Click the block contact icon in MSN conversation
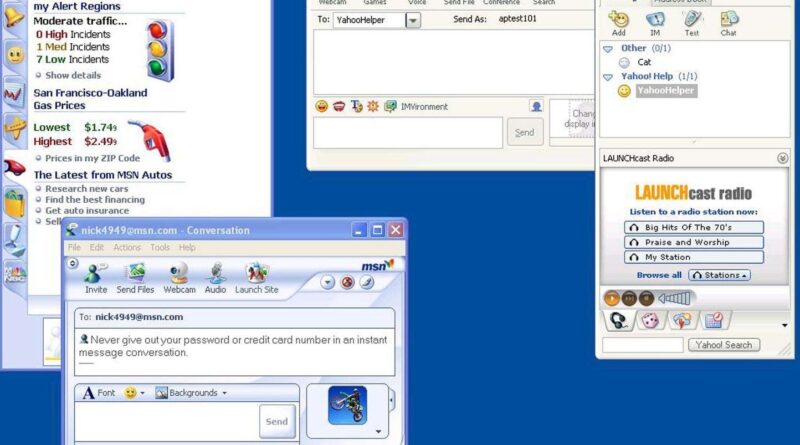800x445 pixels. (x=347, y=282)
